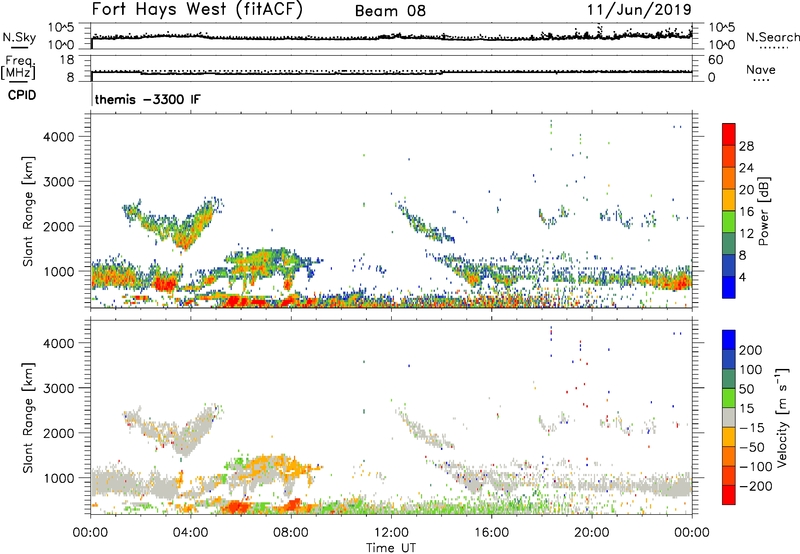Click the '4000' tick on the power plot range axis

pyautogui.click(x=58, y=137)
